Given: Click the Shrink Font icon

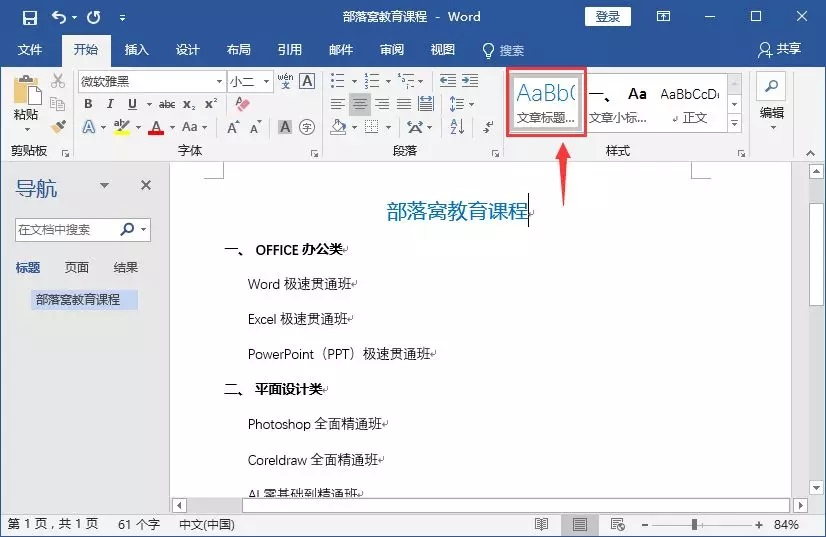Looking at the screenshot, I should point(255,127).
